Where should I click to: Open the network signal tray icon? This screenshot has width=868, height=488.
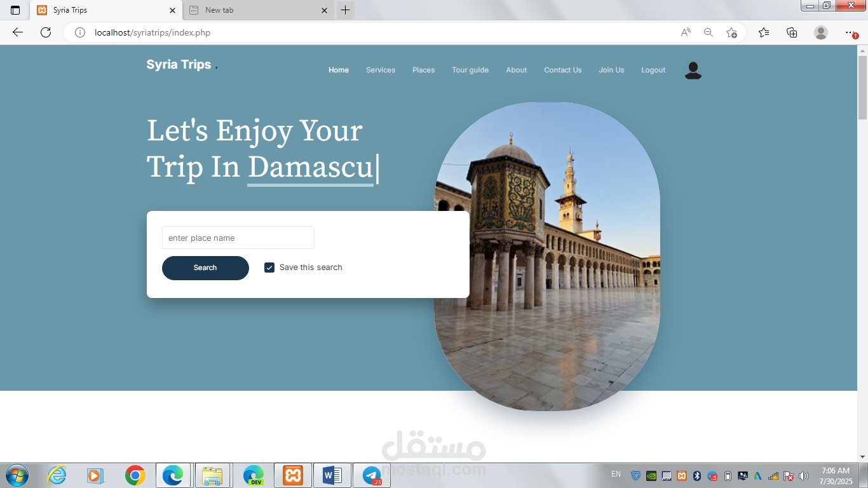773,475
